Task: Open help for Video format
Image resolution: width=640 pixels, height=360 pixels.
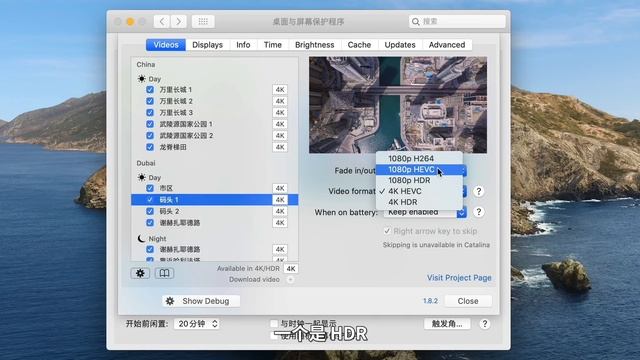Action: pyautogui.click(x=479, y=191)
